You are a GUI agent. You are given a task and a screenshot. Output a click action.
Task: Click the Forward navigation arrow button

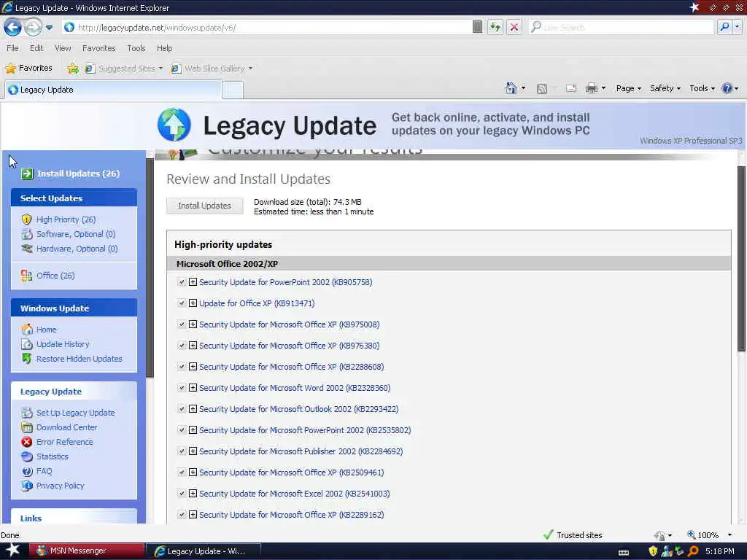coord(33,27)
